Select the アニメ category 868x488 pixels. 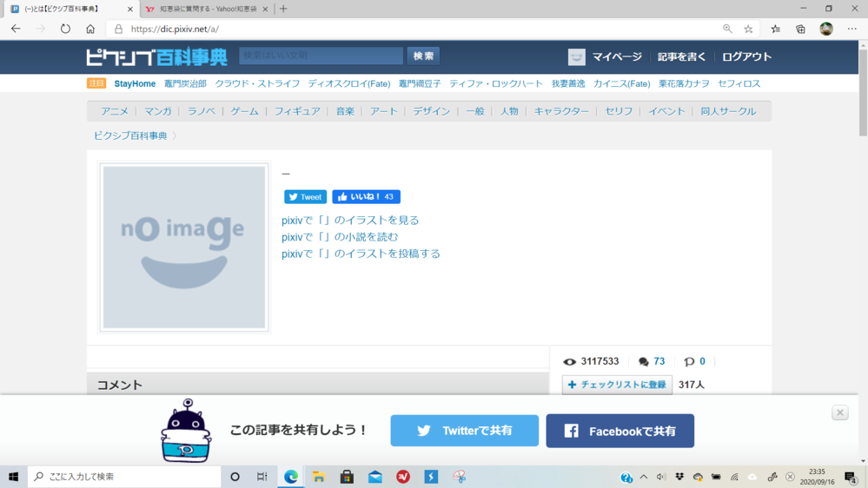tap(115, 111)
